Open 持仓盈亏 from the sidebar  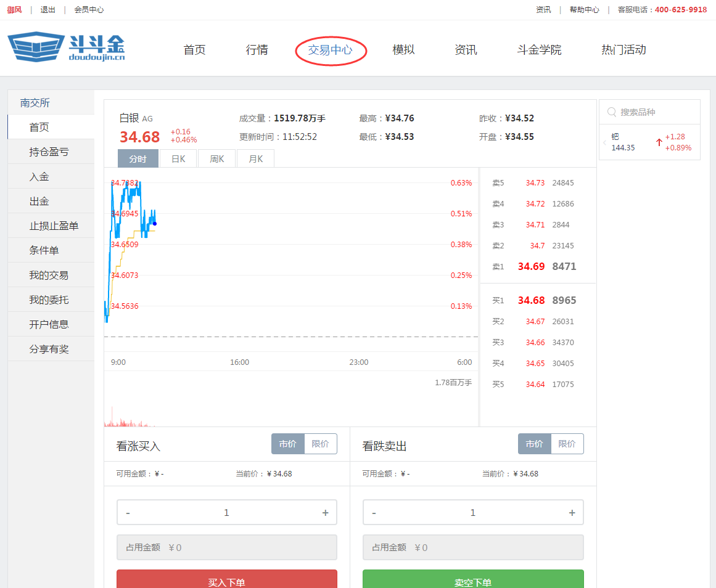pos(51,151)
